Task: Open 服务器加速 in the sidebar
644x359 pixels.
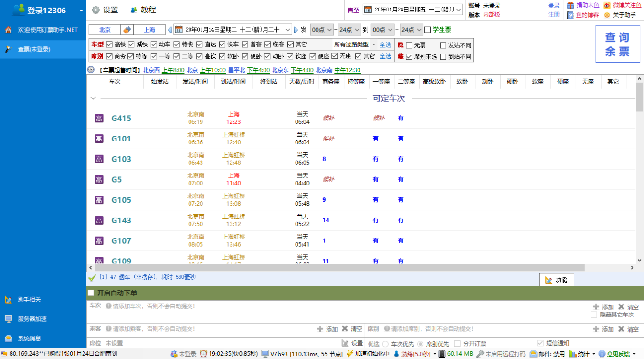Action: tap(43, 319)
